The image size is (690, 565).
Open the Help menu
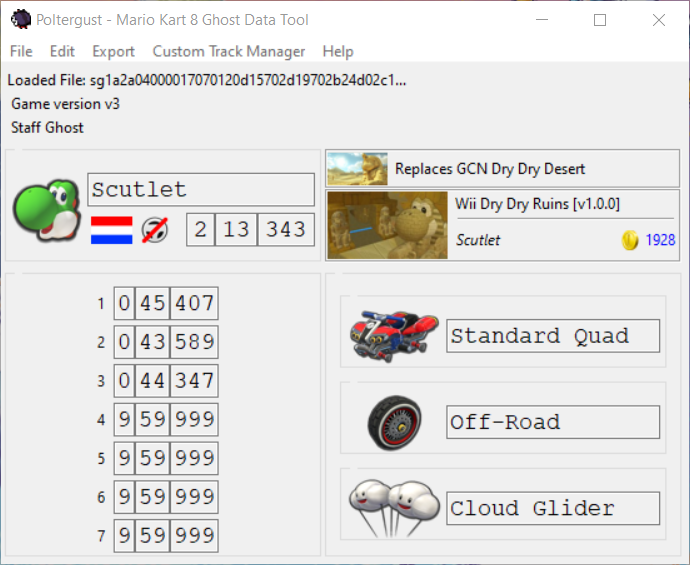click(338, 51)
